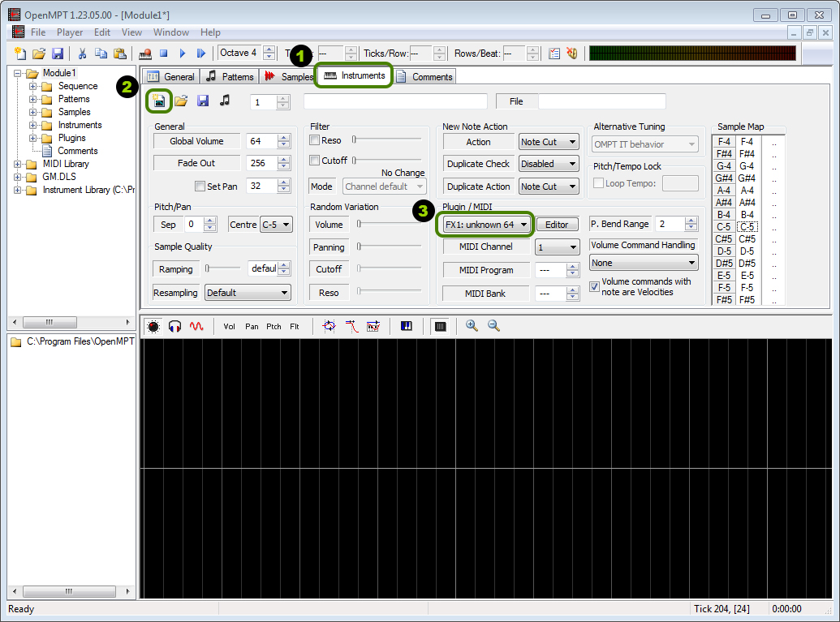Toggle the Flt envelope button
840x622 pixels.
click(295, 327)
